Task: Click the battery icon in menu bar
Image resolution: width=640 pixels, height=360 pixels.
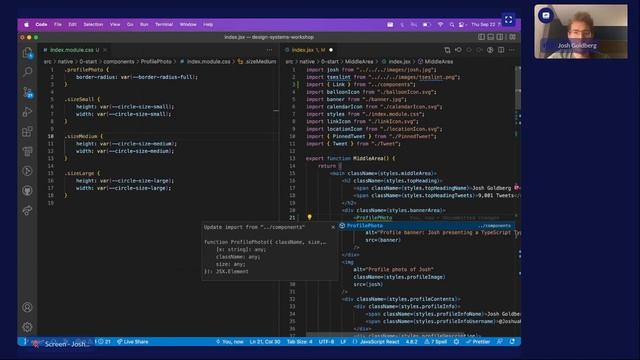Action: (x=427, y=24)
